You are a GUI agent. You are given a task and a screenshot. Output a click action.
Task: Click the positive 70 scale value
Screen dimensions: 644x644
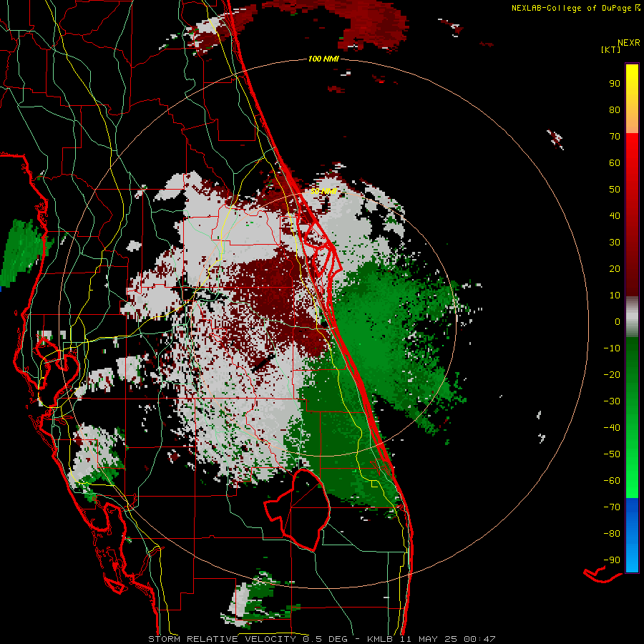(615, 137)
